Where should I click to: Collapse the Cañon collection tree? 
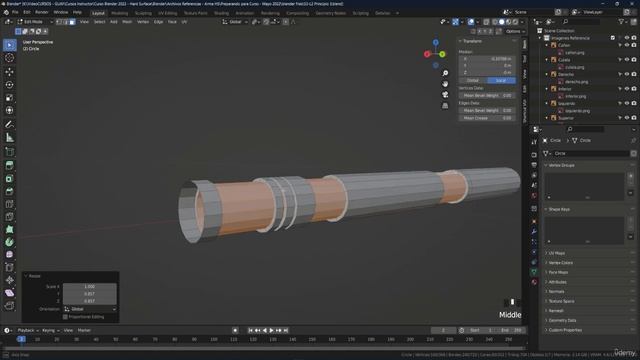tap(547, 45)
